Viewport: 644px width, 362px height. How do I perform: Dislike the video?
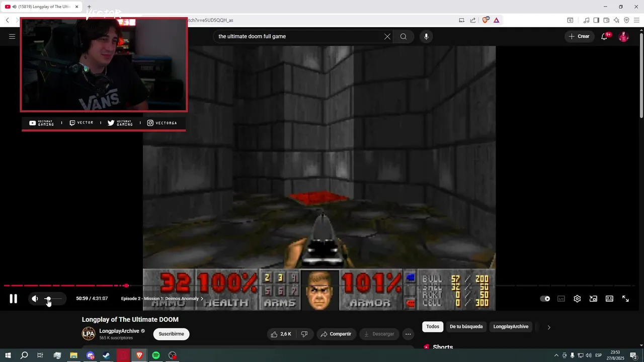click(x=304, y=334)
